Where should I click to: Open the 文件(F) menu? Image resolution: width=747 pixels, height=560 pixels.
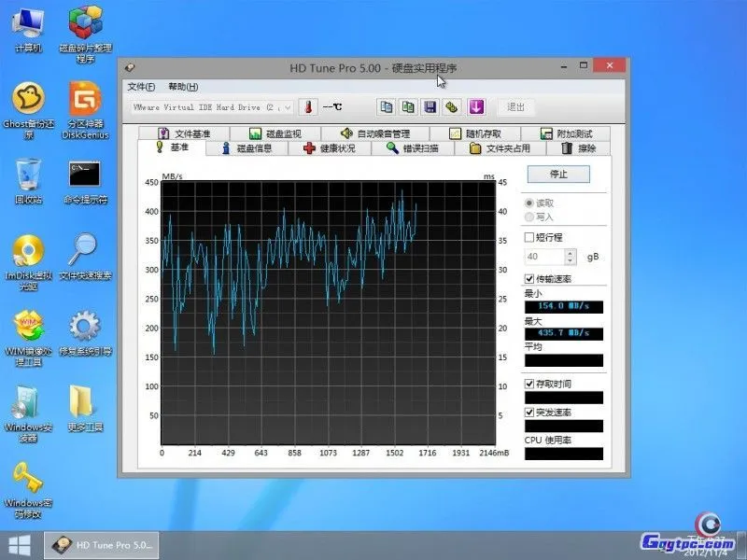coord(141,87)
